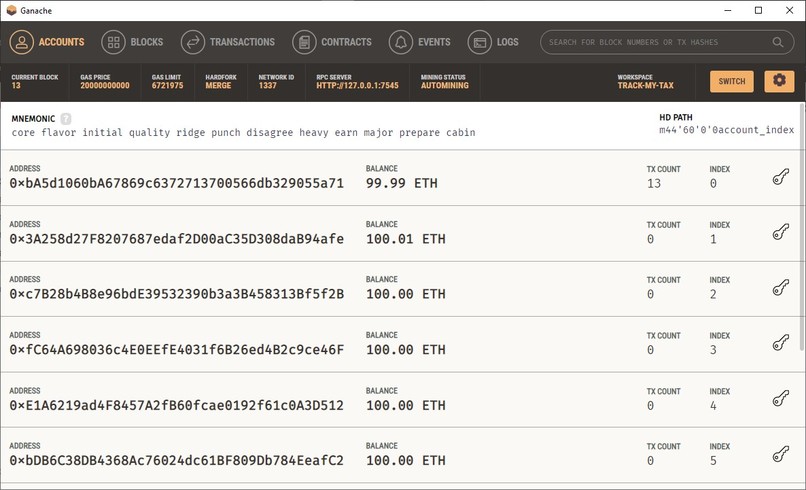Click the HD path m44'60'0'0account_index
The height and width of the screenshot is (490, 806).
coord(726,130)
